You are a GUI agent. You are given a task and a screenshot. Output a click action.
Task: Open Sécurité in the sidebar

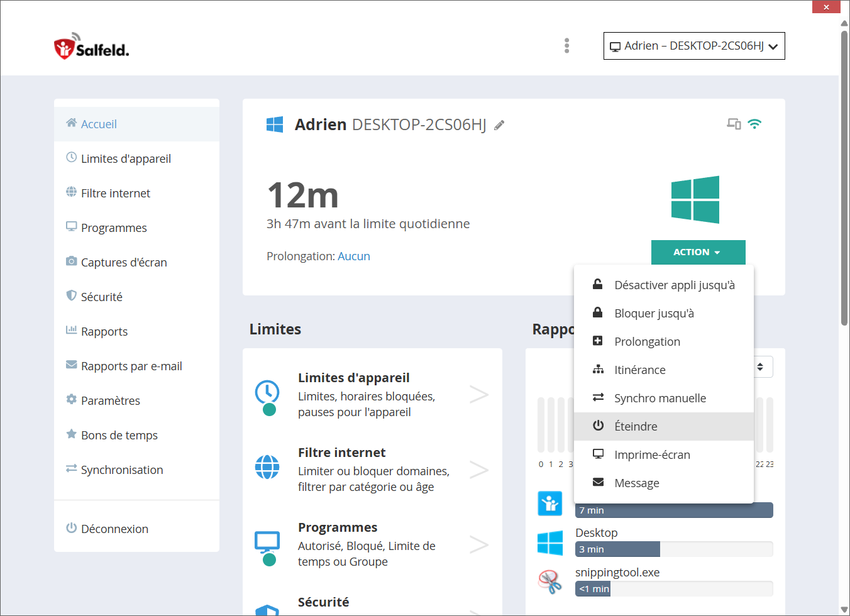pos(136,297)
